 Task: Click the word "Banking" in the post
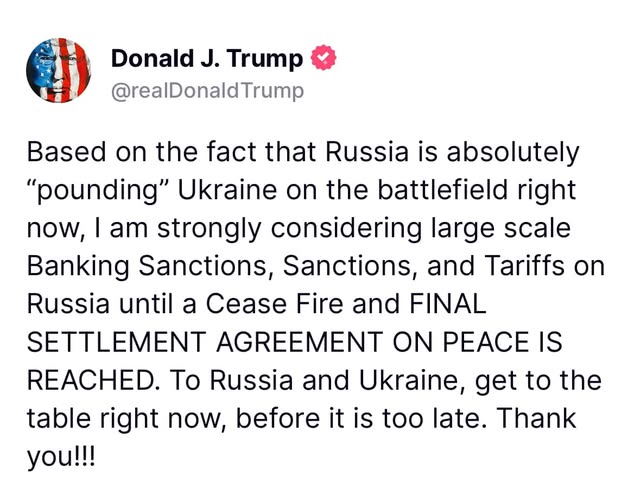[x=79, y=267]
